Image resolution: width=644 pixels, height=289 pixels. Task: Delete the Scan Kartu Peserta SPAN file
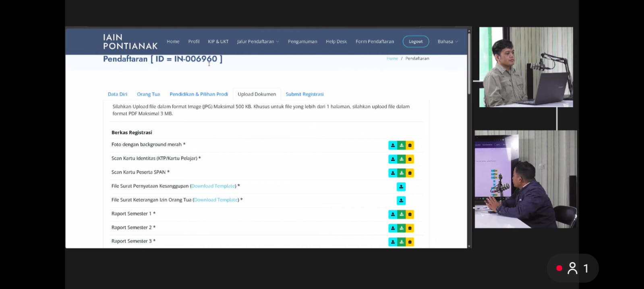click(x=410, y=173)
